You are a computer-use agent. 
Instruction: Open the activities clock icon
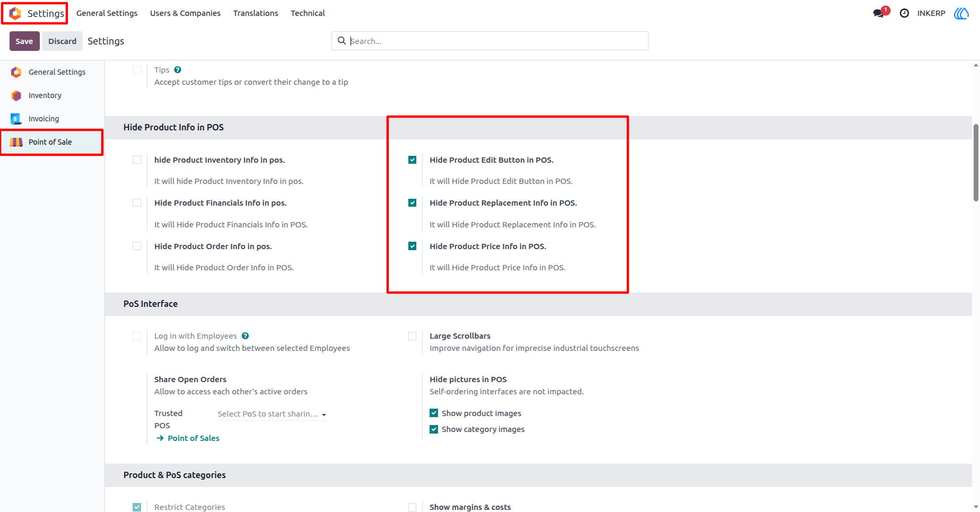pos(904,13)
